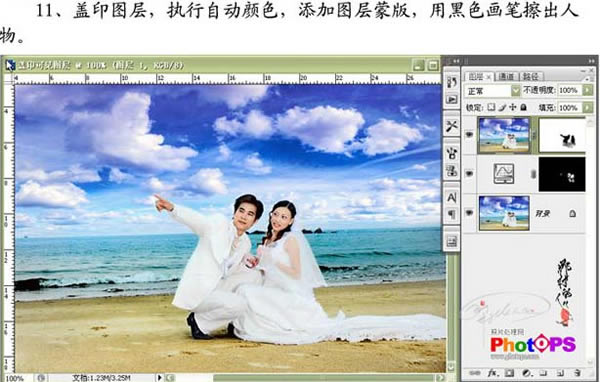Screen dimensions: 600x382
Task: Hide the Background layer eye icon
Action: coord(469,213)
